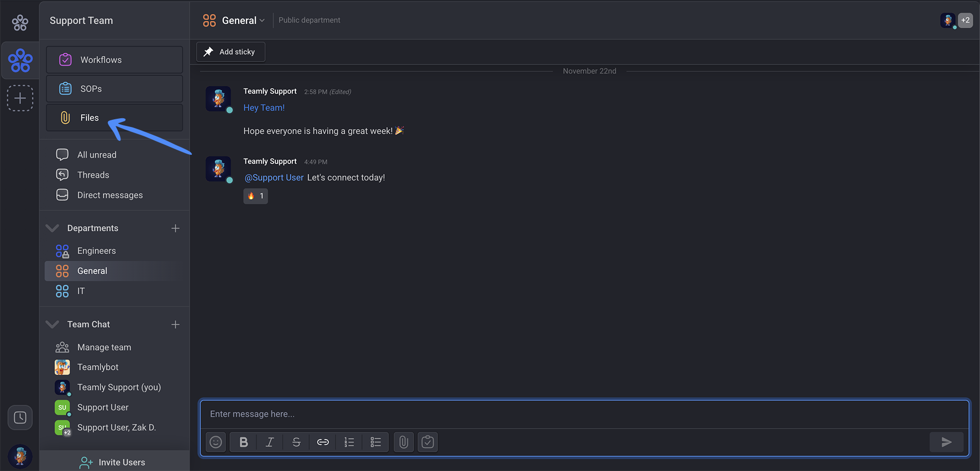Screen dimensions: 980x471
Task: Toggle bold formatting
Action: (244, 442)
